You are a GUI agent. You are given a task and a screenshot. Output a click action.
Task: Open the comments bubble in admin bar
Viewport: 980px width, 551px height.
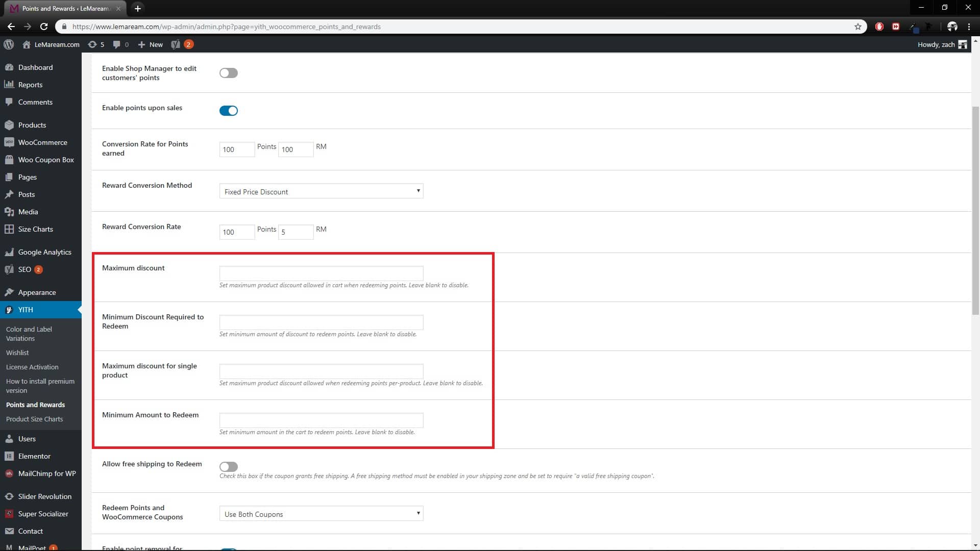click(121, 44)
